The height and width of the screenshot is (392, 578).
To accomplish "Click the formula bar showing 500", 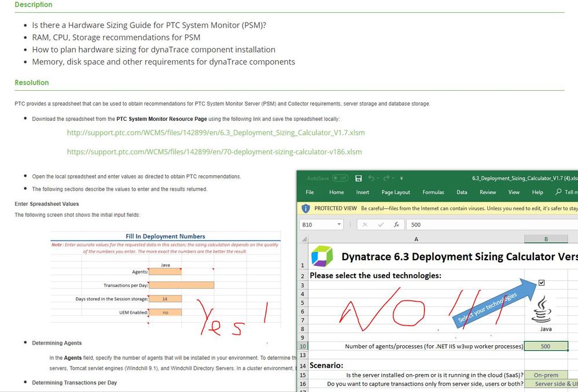I will click(492, 224).
